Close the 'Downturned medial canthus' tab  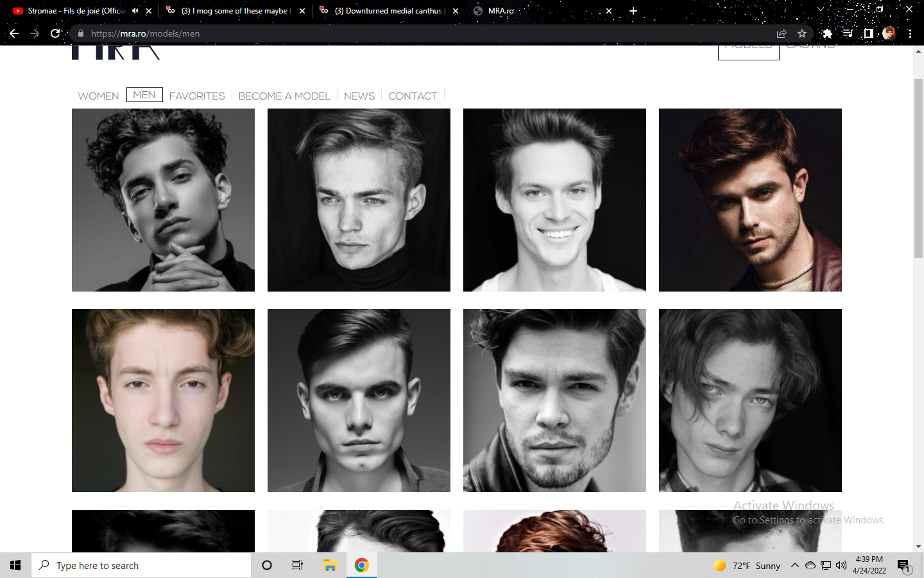pyautogui.click(x=456, y=11)
